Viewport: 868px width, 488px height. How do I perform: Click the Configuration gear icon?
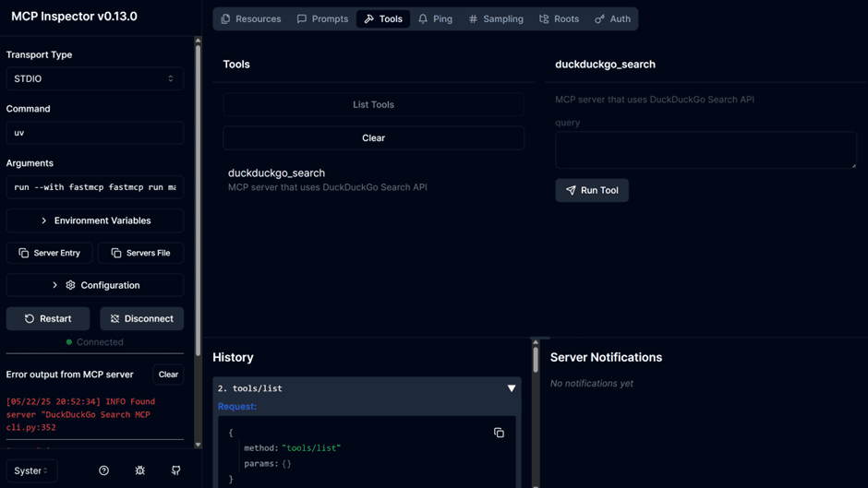click(x=70, y=285)
